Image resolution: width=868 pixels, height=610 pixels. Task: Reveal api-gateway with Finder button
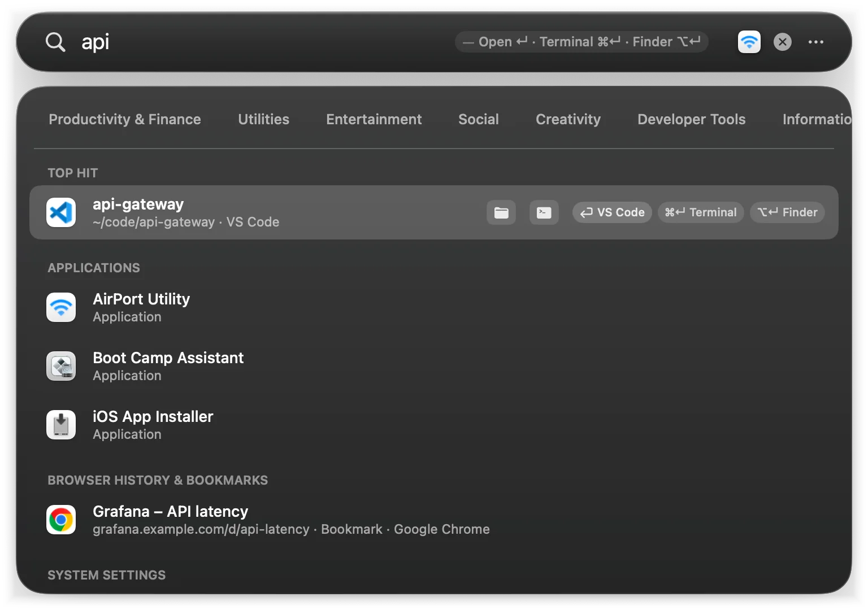click(788, 212)
